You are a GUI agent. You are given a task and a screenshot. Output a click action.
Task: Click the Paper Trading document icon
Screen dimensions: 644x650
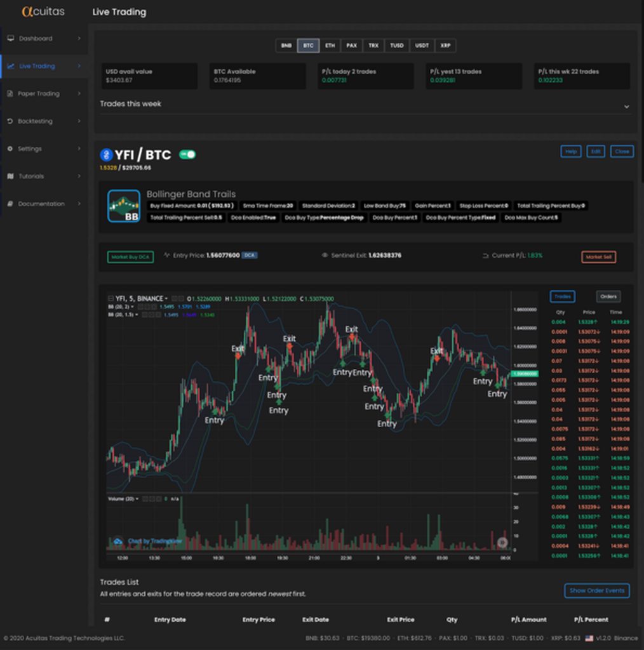(10, 93)
